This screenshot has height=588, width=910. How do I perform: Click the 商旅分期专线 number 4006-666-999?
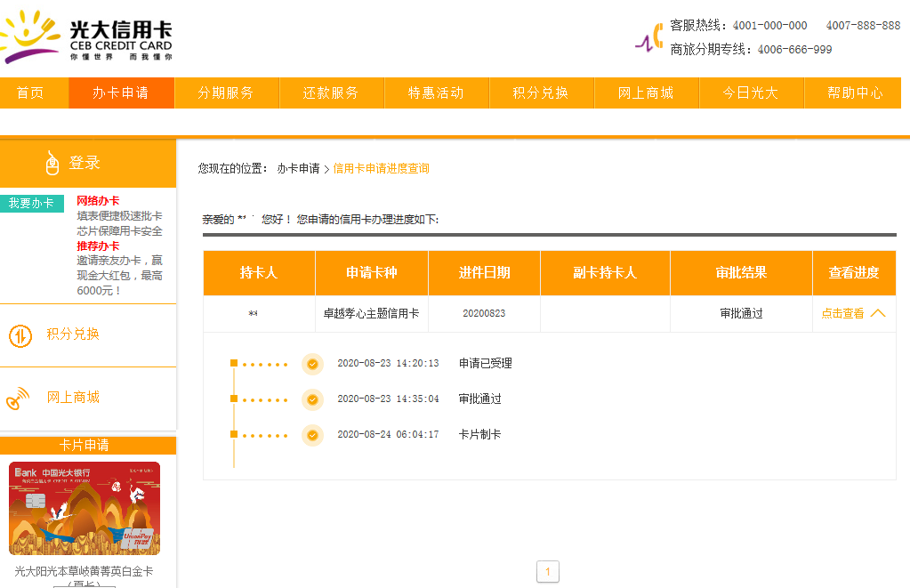click(794, 50)
